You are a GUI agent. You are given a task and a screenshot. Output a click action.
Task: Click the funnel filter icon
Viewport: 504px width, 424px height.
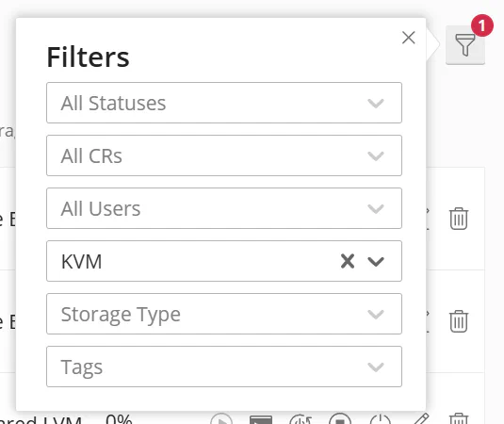[464, 45]
